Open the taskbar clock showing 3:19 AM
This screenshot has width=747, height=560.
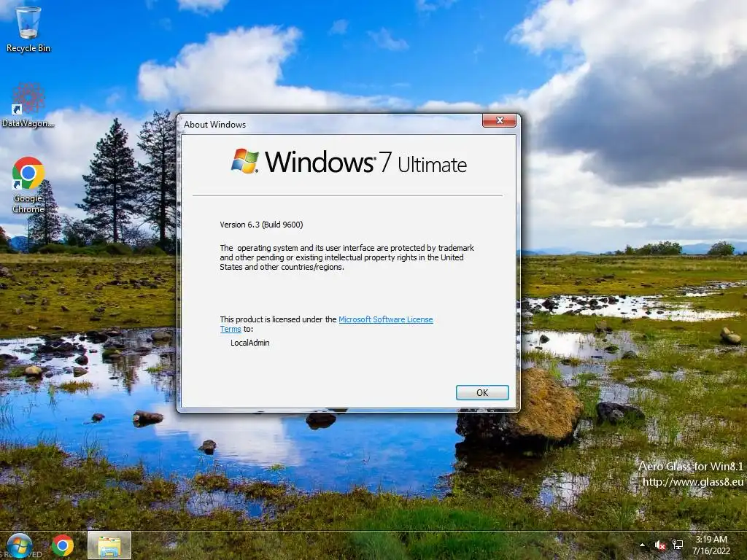pyautogui.click(x=711, y=545)
